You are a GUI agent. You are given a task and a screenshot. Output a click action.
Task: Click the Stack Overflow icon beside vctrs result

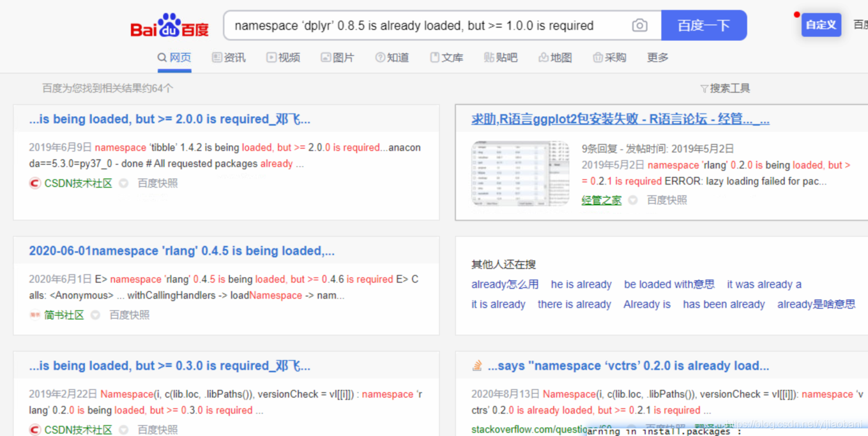click(x=477, y=366)
